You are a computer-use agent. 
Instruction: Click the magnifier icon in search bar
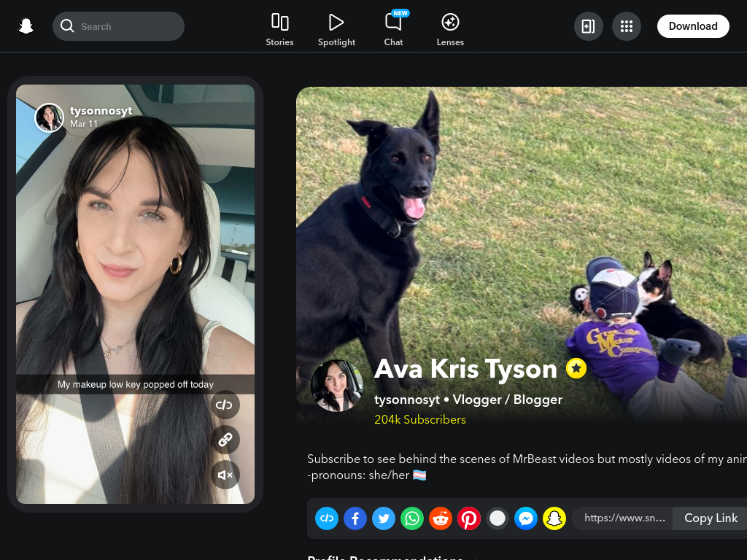pyautogui.click(x=67, y=26)
